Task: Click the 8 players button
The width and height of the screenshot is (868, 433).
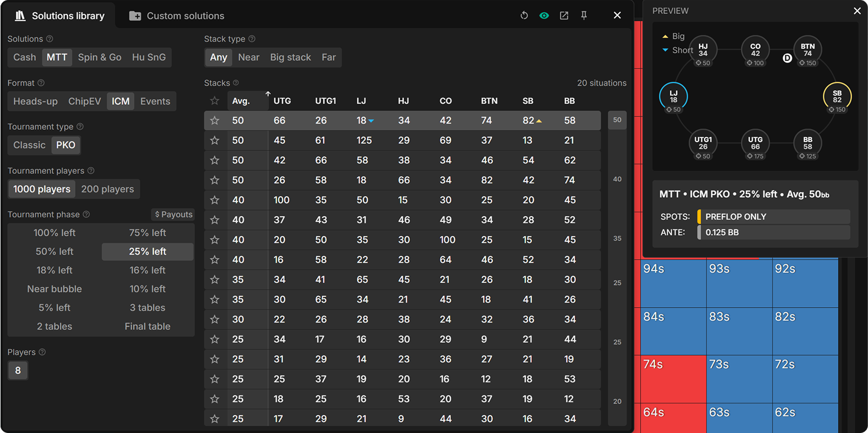Action: [18, 371]
